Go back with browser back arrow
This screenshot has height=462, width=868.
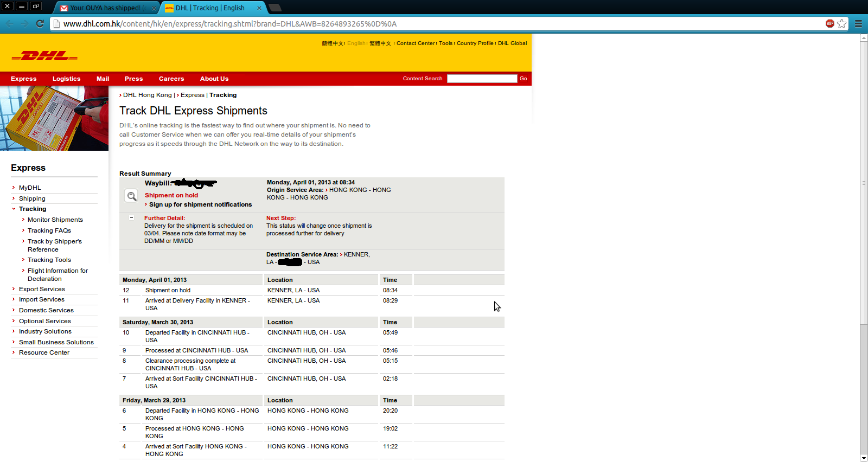pyautogui.click(x=9, y=24)
